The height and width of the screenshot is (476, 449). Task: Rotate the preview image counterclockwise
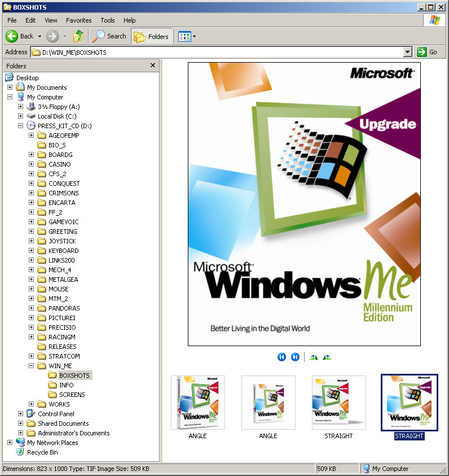pos(327,357)
